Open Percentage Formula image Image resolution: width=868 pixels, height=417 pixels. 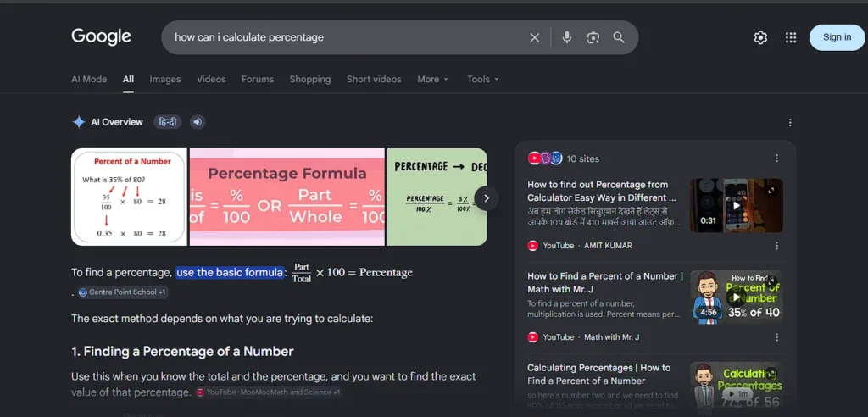[287, 197]
